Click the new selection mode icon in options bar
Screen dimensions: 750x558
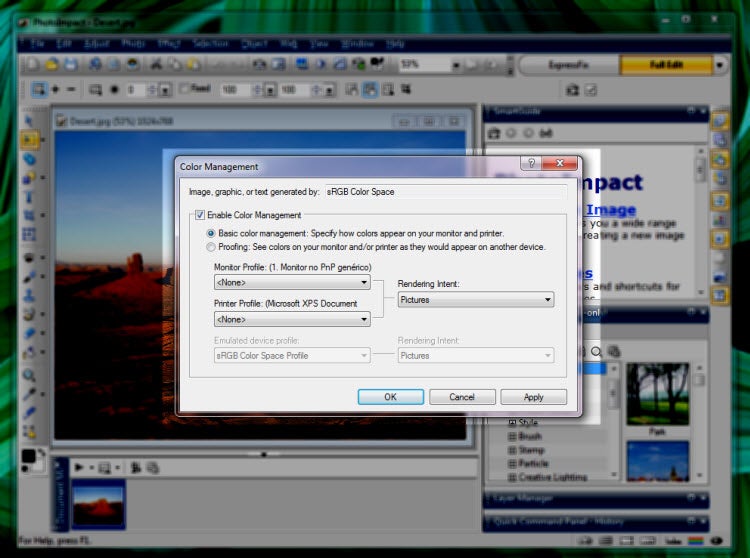(x=38, y=89)
